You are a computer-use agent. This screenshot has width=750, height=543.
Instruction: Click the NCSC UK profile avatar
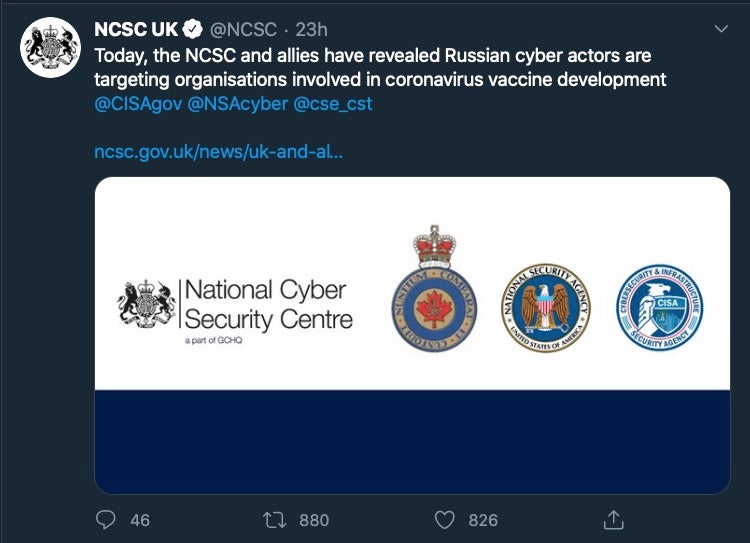[50, 48]
